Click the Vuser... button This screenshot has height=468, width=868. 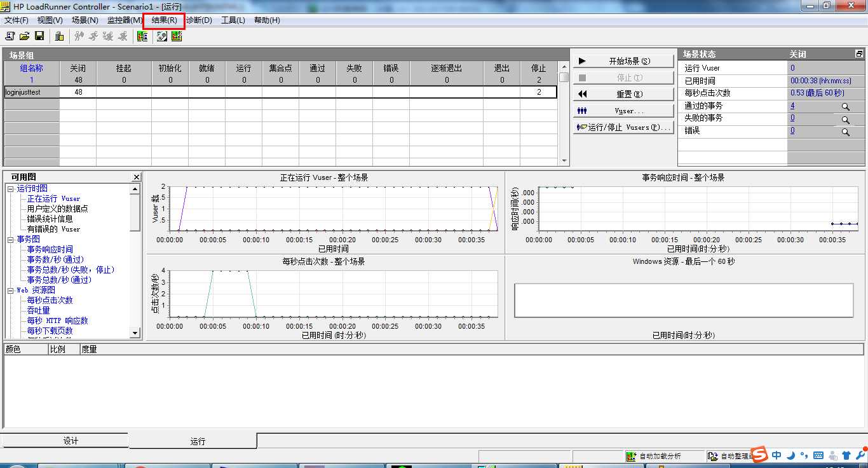click(x=623, y=111)
